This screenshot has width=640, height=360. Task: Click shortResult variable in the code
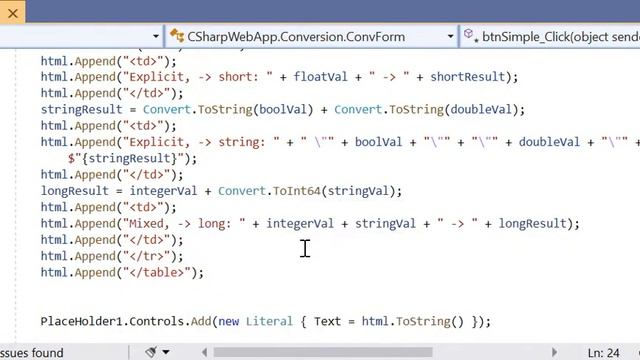pyautogui.click(x=468, y=77)
